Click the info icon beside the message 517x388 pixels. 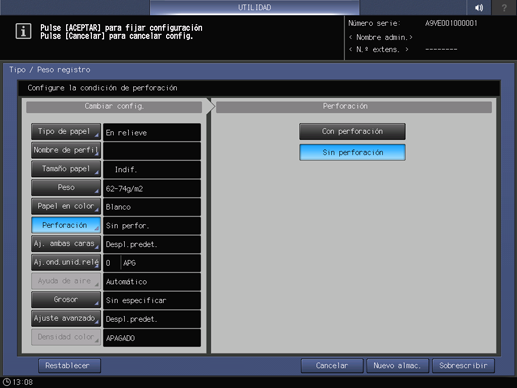(23, 31)
